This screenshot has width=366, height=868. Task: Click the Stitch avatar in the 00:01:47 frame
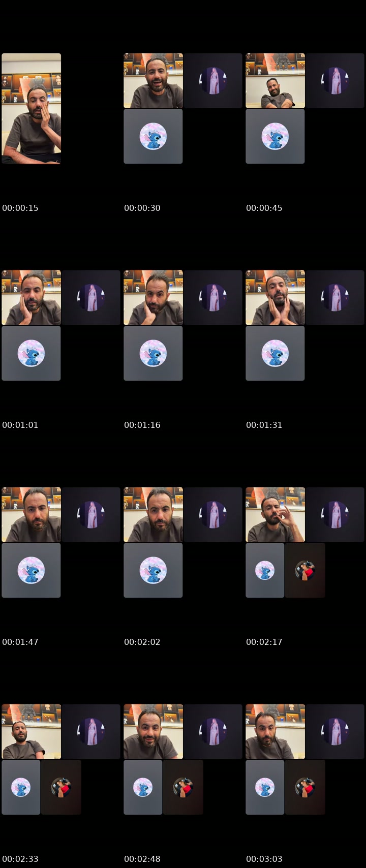31,570
